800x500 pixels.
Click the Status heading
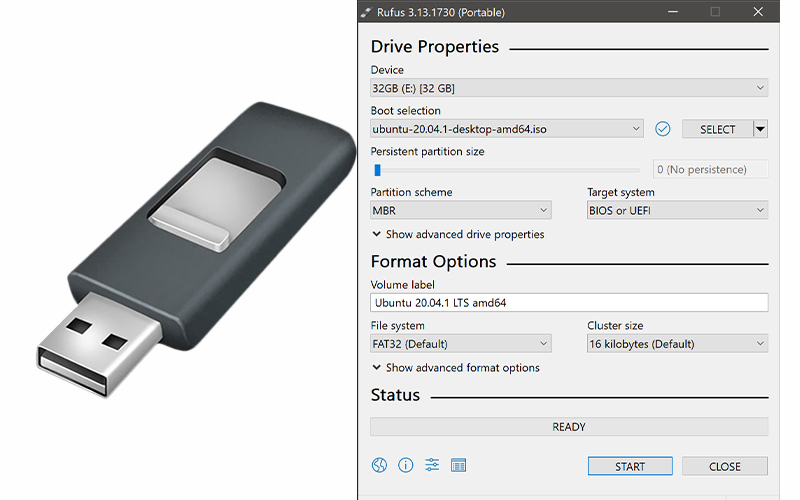(x=395, y=395)
